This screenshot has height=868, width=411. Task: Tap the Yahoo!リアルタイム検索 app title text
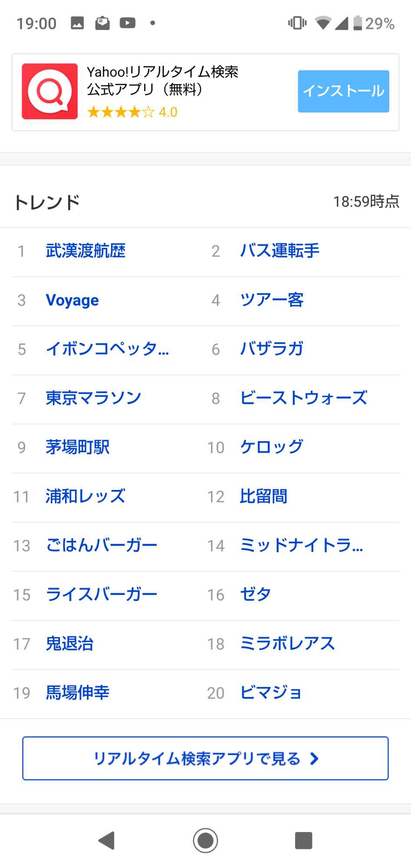162,72
